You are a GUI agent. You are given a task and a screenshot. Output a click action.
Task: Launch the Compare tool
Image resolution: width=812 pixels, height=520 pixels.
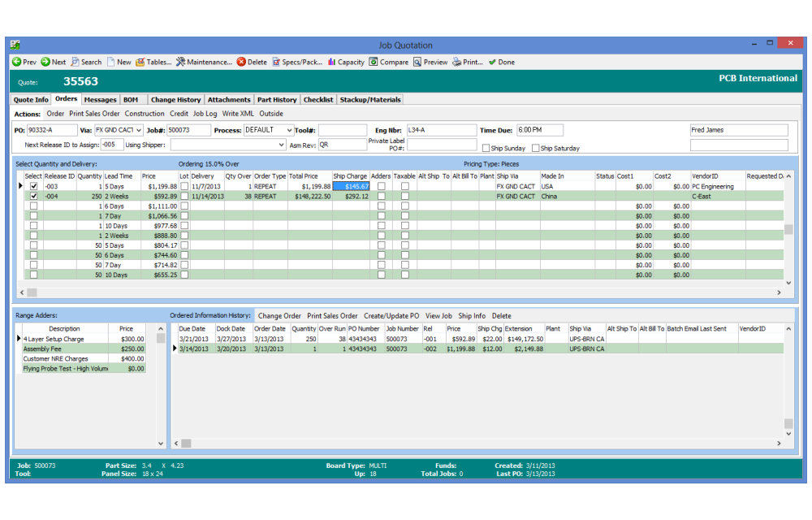pos(388,62)
